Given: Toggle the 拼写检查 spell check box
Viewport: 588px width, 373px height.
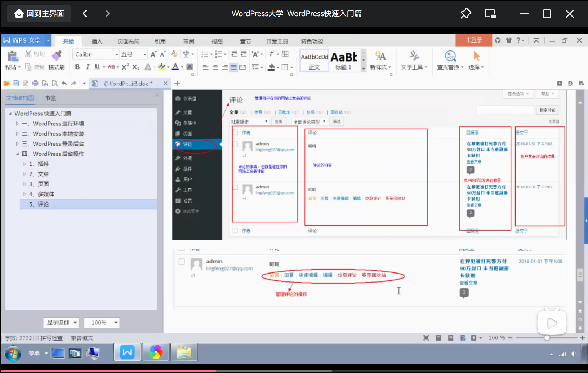Looking at the screenshot, I should pyautogui.click(x=37, y=338).
